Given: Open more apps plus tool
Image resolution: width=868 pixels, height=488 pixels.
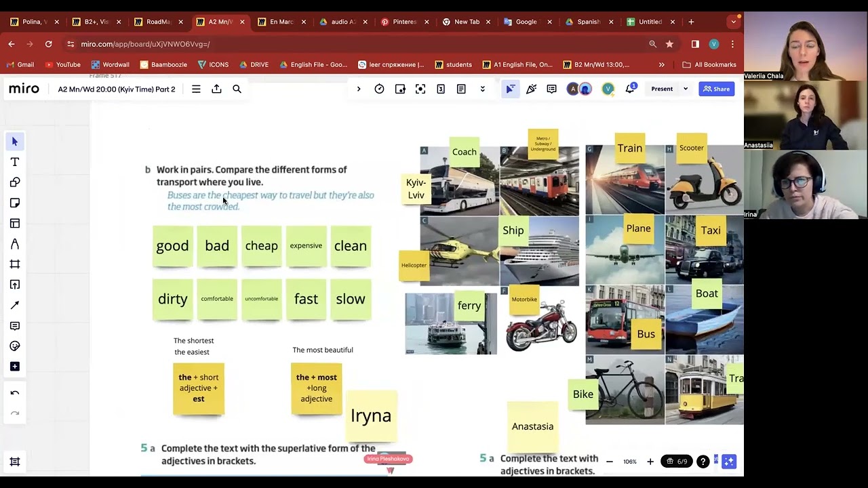Looking at the screenshot, I should [x=15, y=367].
